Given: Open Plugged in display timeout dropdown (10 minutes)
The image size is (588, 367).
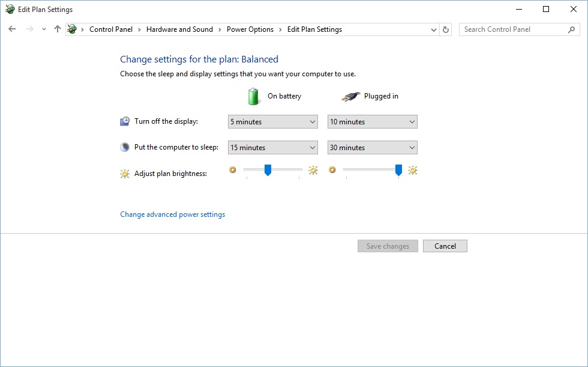Looking at the screenshot, I should point(373,121).
